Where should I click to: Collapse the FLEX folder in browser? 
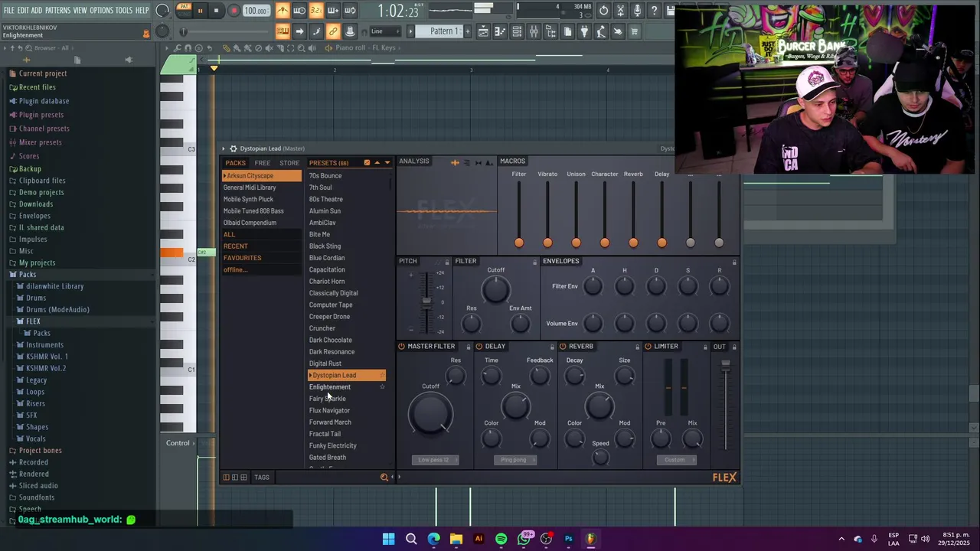pyautogui.click(x=33, y=321)
